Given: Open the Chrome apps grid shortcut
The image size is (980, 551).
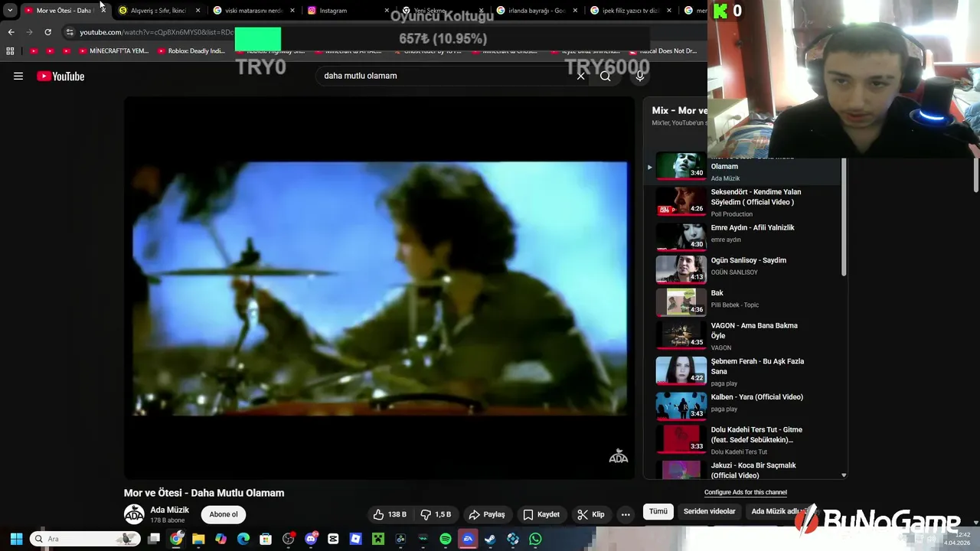Looking at the screenshot, I should click(x=10, y=51).
